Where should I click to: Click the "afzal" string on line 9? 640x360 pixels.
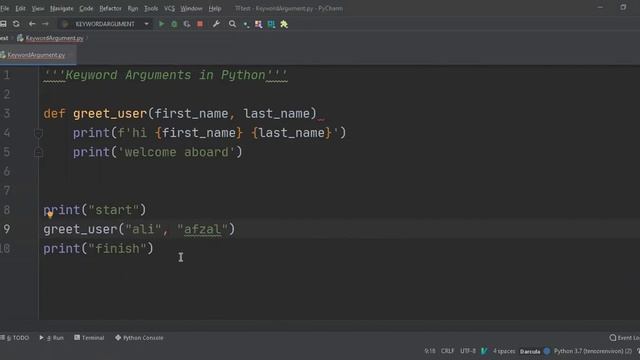pos(202,229)
